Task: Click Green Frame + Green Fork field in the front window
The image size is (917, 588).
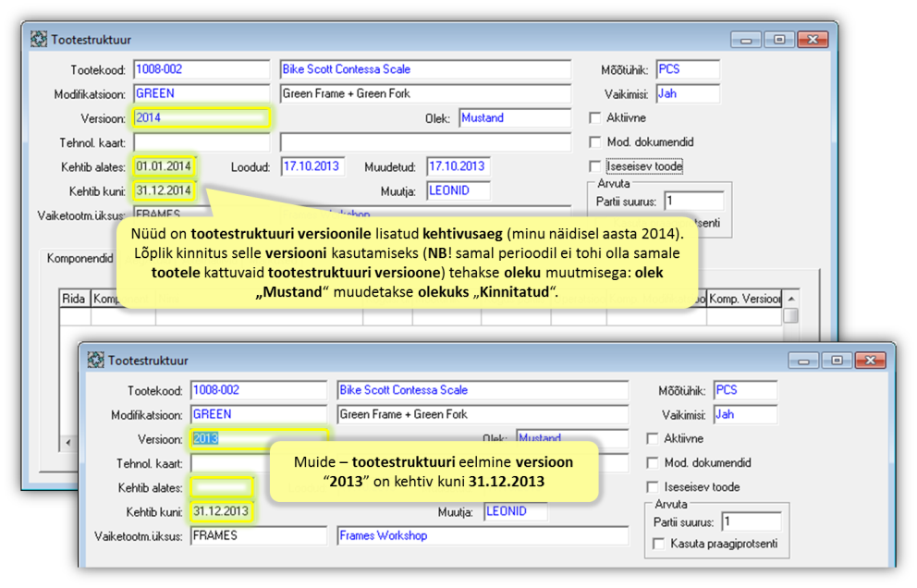Action: click(483, 414)
